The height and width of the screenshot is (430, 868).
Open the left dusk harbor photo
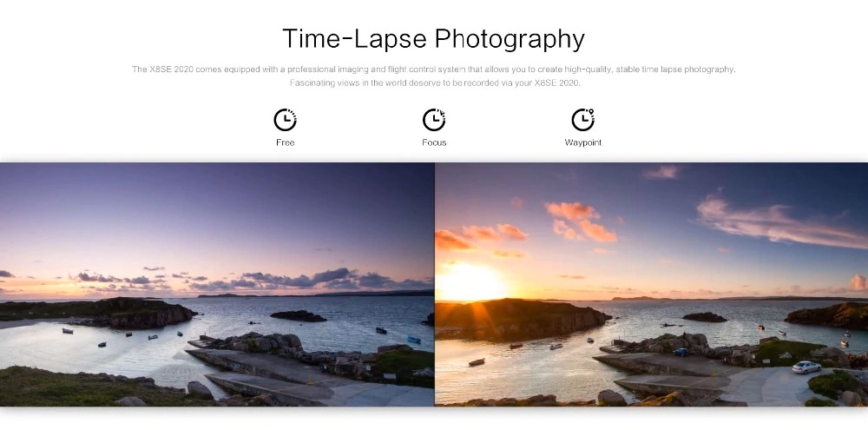(217, 284)
